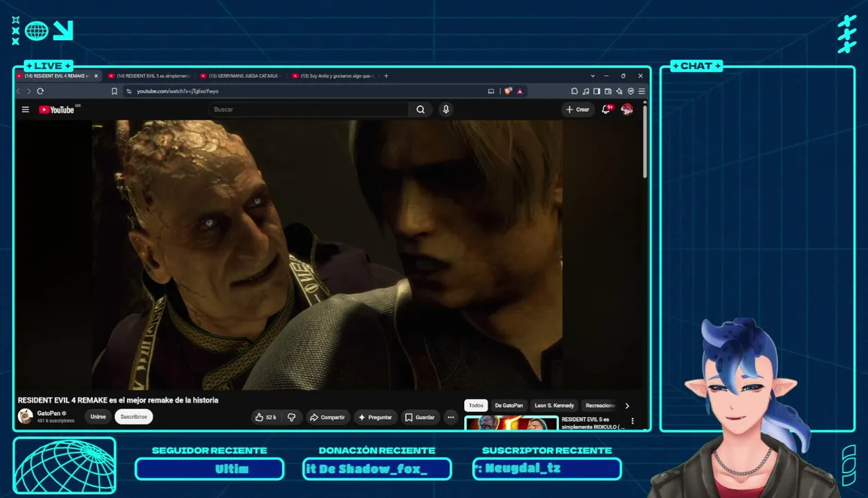Select the Todos filter chip

coord(476,405)
